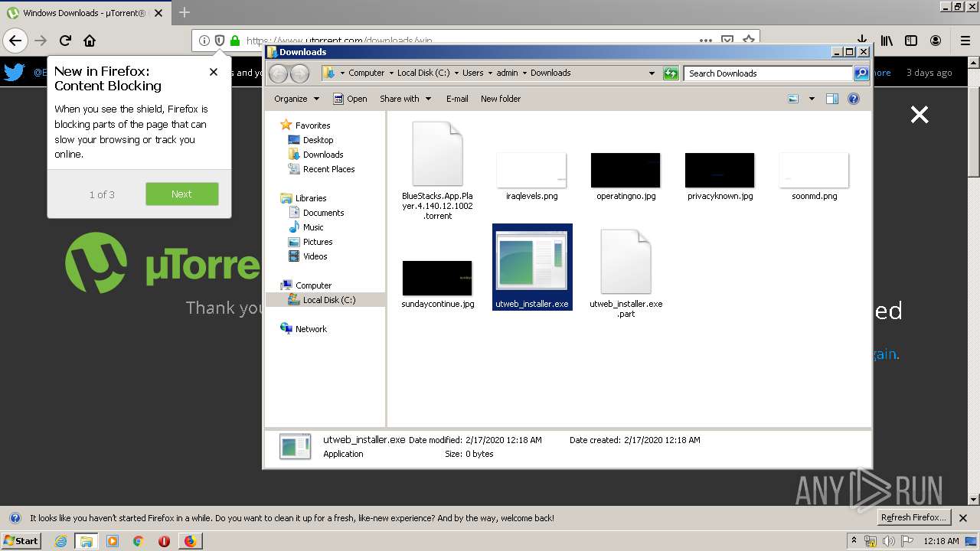Select Recent Places in navigation pane
This screenshot has height=551, width=980.
coord(328,169)
